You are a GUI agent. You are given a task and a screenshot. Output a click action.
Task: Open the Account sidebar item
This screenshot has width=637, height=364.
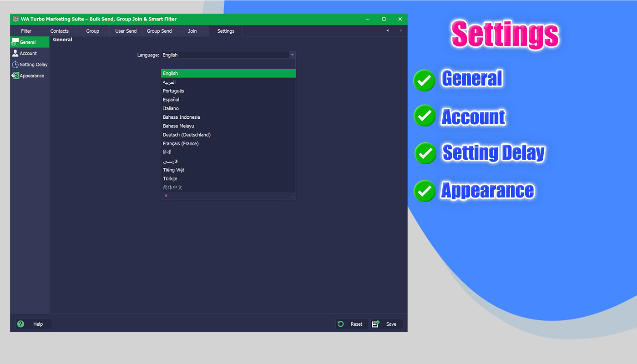tap(30, 53)
